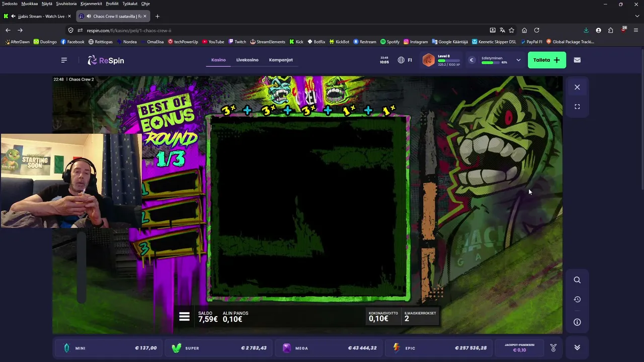Open the Kampanjat tab
644x362 pixels.
point(281,60)
